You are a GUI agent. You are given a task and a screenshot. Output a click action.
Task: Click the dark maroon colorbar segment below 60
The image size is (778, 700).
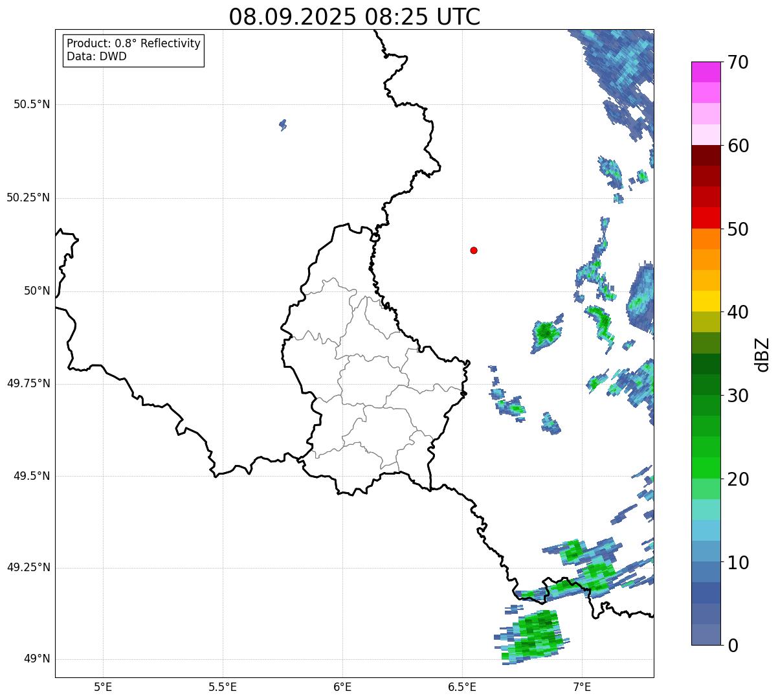[x=706, y=155]
